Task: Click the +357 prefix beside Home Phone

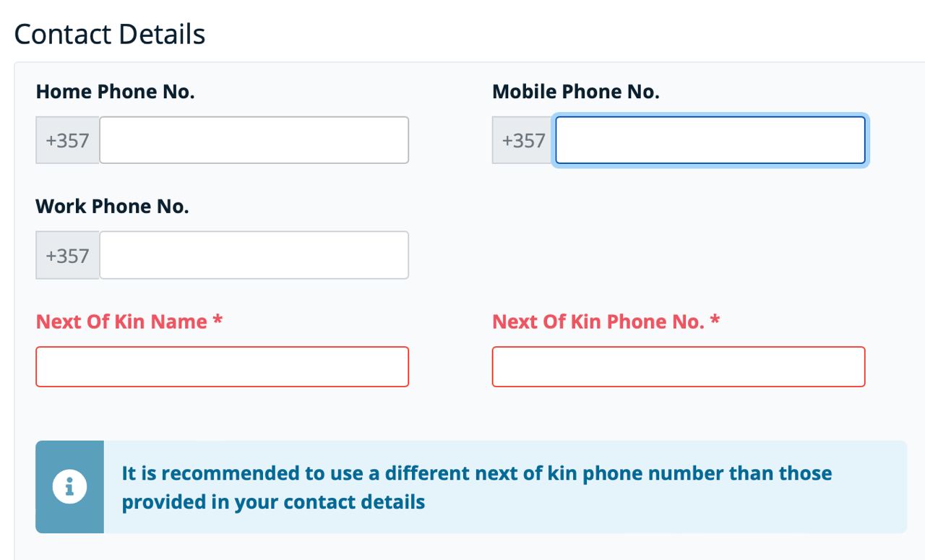Action: point(67,140)
